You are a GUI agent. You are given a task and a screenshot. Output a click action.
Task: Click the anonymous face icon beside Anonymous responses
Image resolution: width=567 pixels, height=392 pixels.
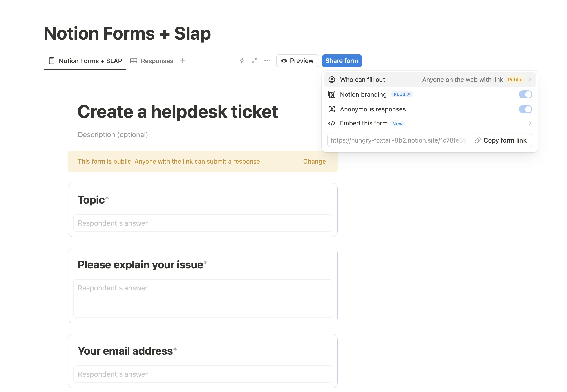[x=332, y=109]
